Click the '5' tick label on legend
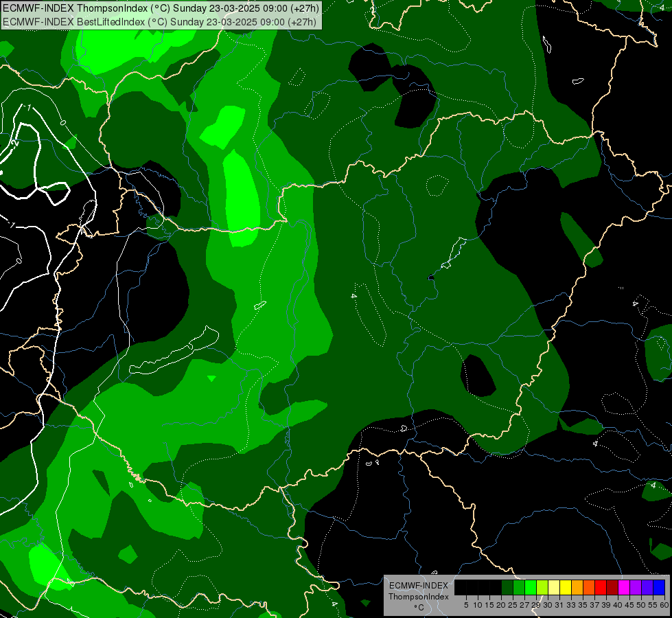This screenshot has height=618, width=672. click(x=466, y=605)
